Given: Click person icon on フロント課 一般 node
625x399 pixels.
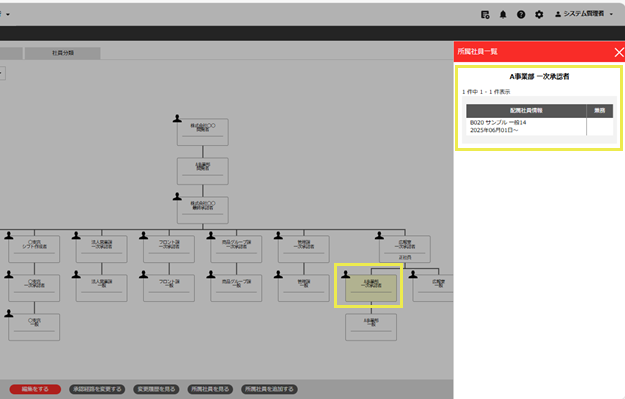Looking at the screenshot, I should pyautogui.click(x=143, y=275).
